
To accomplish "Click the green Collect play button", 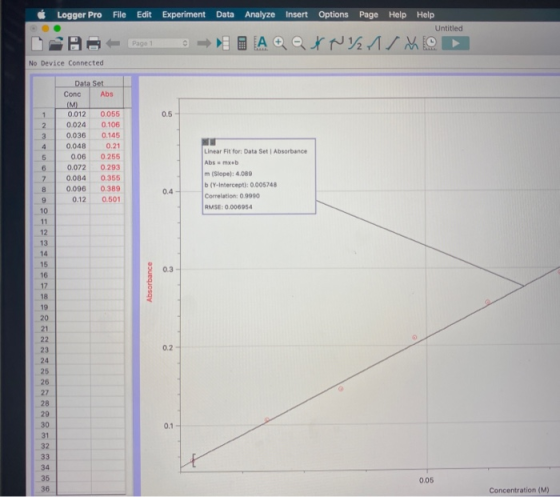I will [x=455, y=44].
